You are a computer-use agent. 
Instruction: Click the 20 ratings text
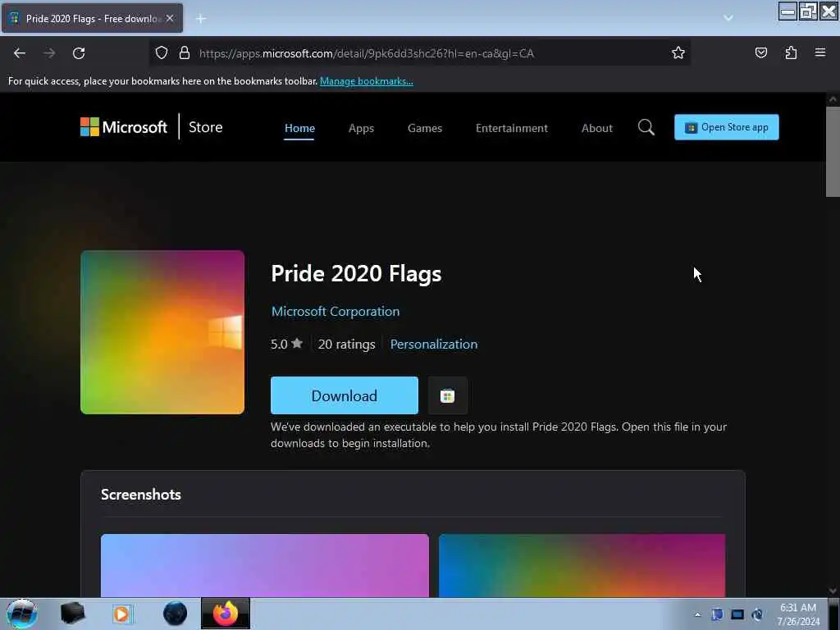click(x=347, y=344)
